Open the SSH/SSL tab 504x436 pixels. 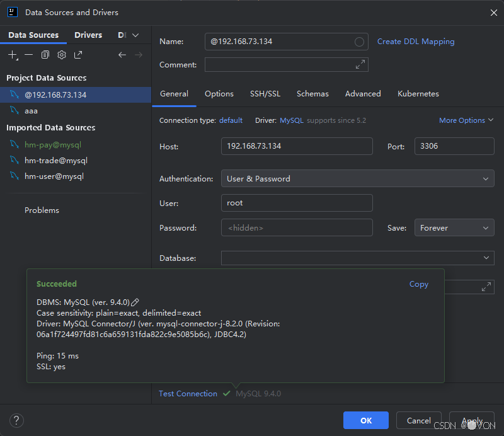[265, 94]
